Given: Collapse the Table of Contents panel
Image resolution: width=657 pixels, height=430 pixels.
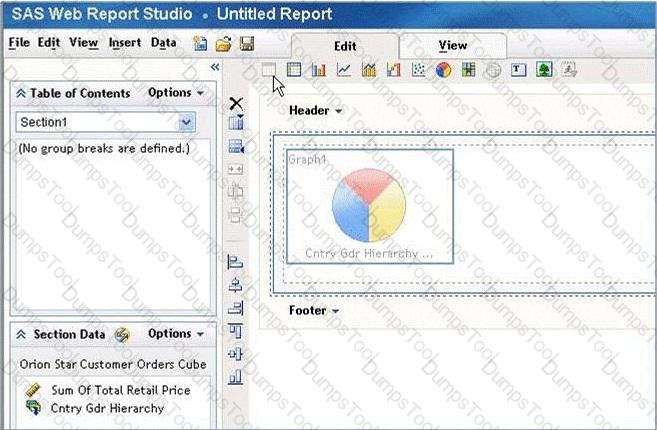Looking at the screenshot, I should (x=21, y=93).
